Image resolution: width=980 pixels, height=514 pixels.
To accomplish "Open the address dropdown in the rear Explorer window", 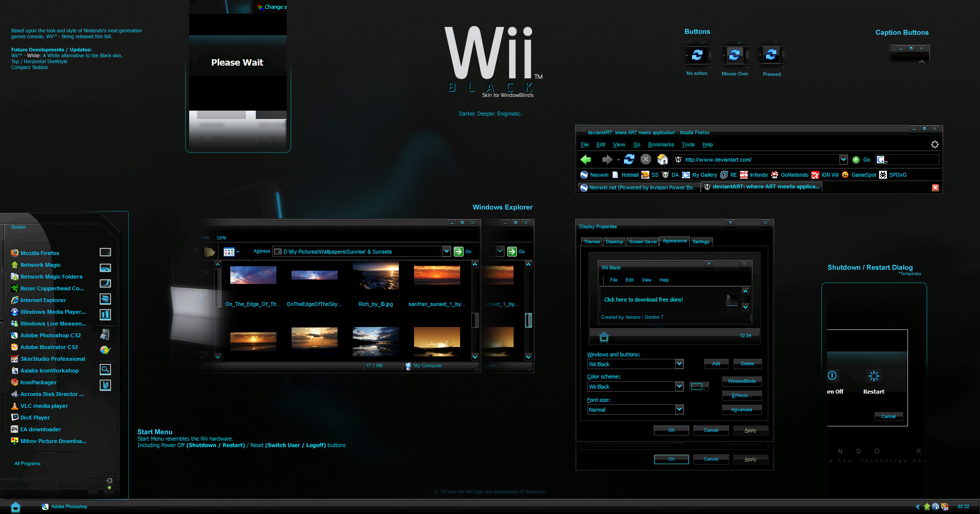I will [500, 251].
